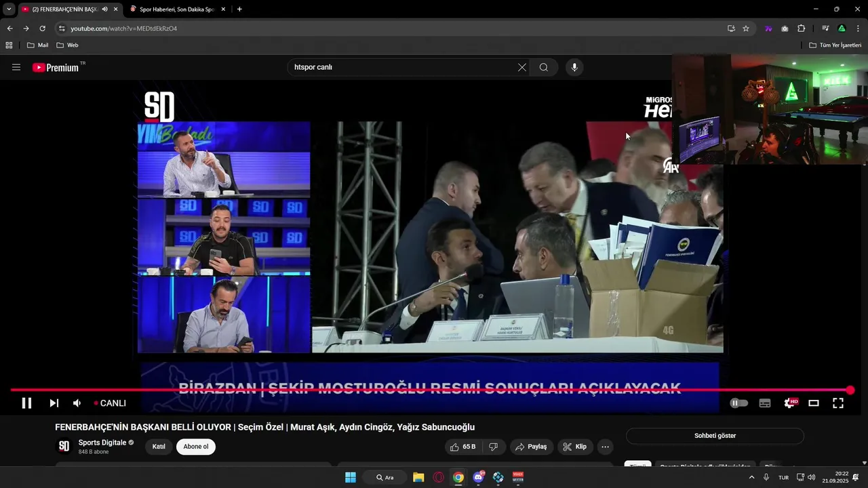The image size is (868, 488).
Task: Expand the tab search dropdown arrow
Action: (9, 9)
